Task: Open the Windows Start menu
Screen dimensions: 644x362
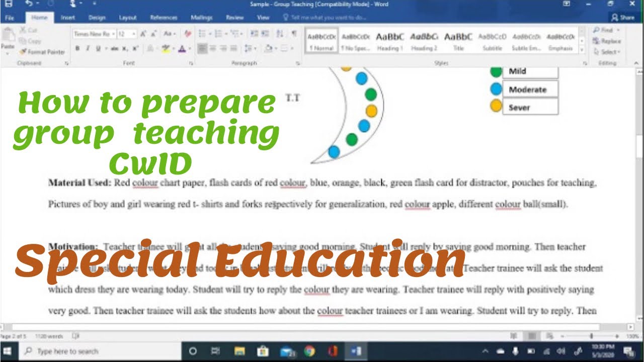Action: (x=8, y=351)
